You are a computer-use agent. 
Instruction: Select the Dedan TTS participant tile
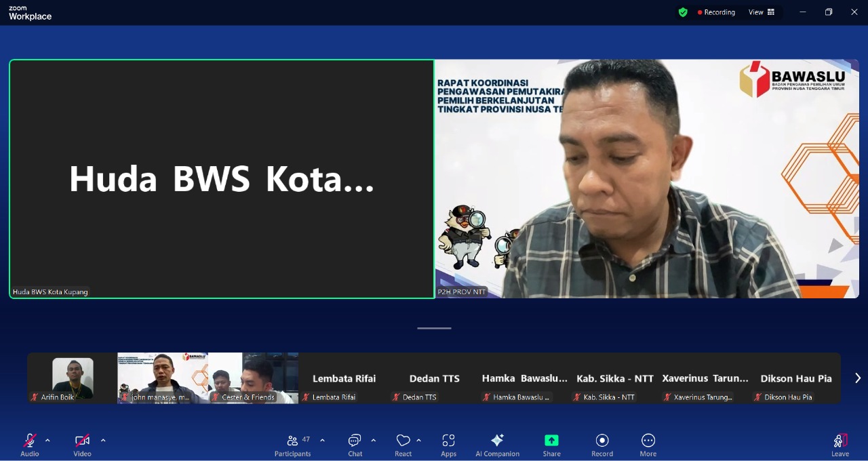[434, 378]
